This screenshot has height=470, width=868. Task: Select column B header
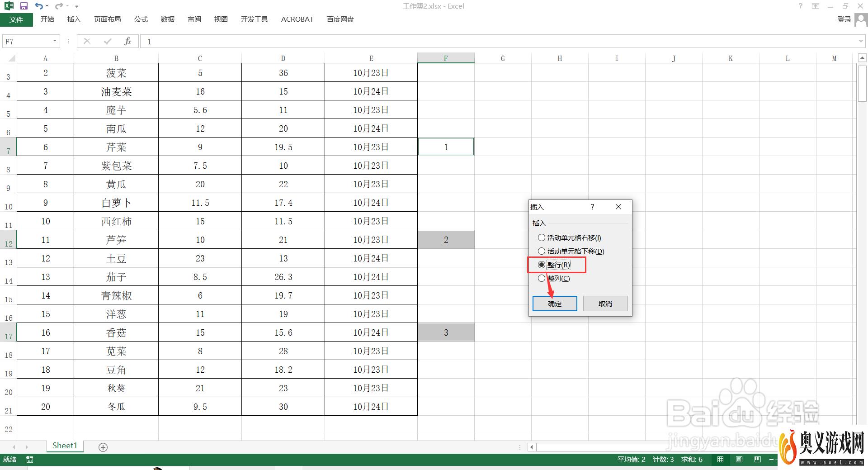click(116, 58)
